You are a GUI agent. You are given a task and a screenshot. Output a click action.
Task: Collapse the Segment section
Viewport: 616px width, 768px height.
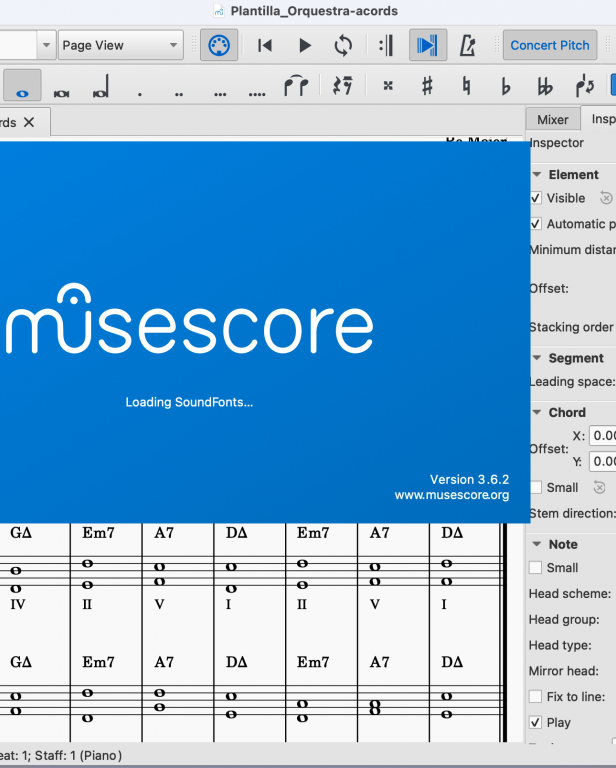pos(537,358)
